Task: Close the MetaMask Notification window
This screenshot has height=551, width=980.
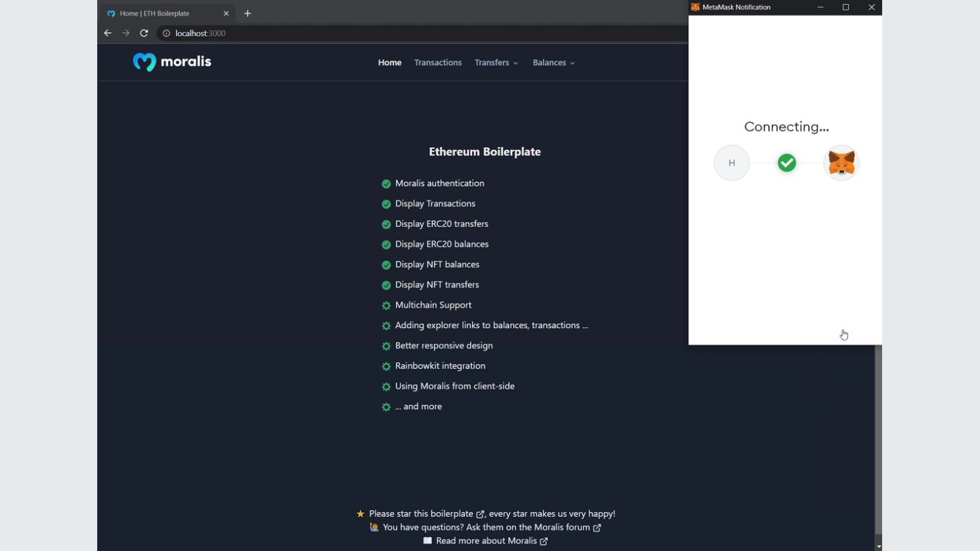Action: (x=871, y=7)
